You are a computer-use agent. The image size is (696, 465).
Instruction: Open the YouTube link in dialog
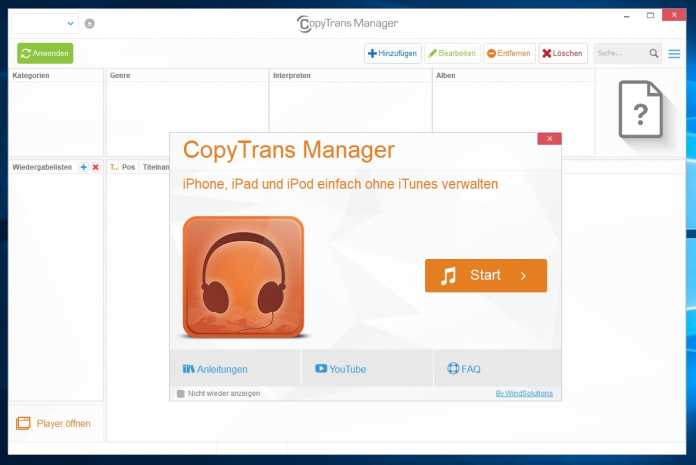coord(367,369)
